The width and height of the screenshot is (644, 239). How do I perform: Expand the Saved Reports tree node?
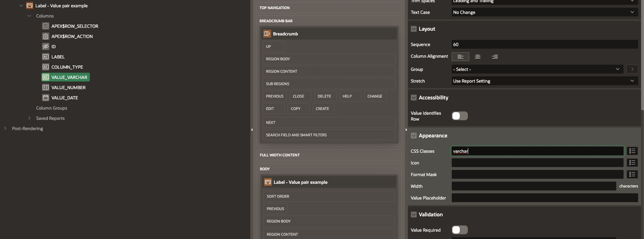pos(29,118)
